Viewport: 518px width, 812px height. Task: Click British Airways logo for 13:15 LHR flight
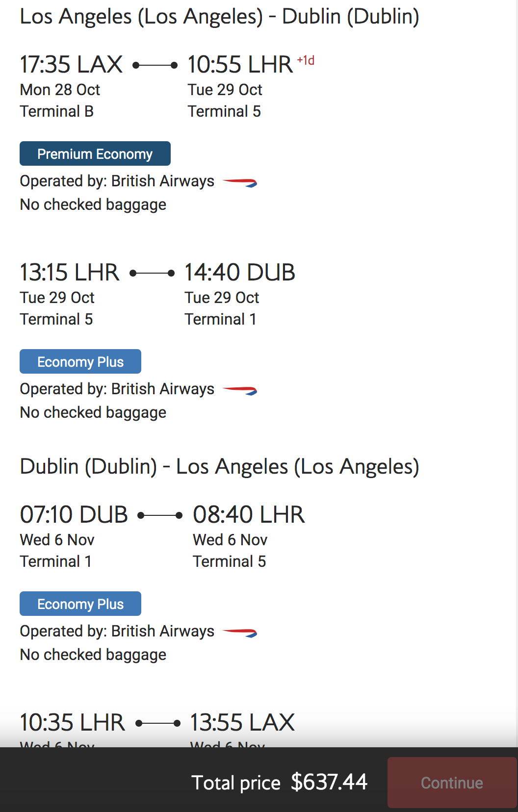point(240,391)
